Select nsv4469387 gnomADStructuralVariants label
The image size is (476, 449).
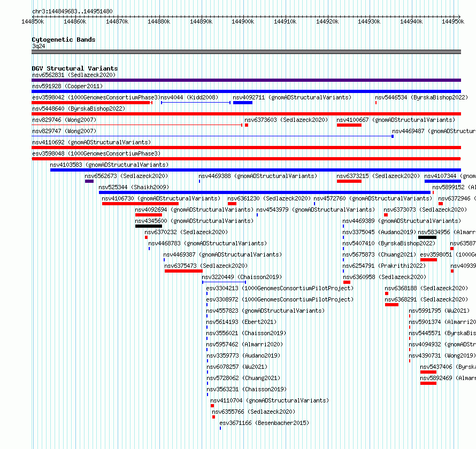pyautogui.click(x=222, y=254)
